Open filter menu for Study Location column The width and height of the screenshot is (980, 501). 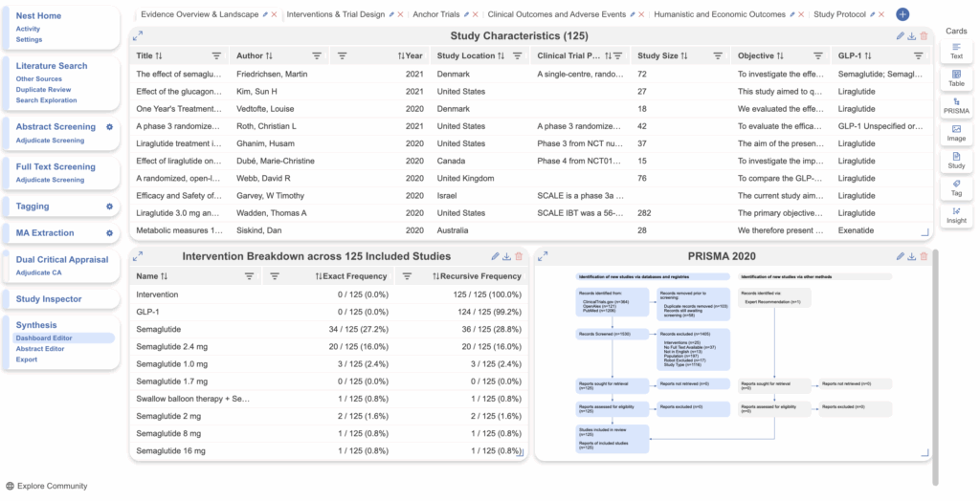point(517,56)
